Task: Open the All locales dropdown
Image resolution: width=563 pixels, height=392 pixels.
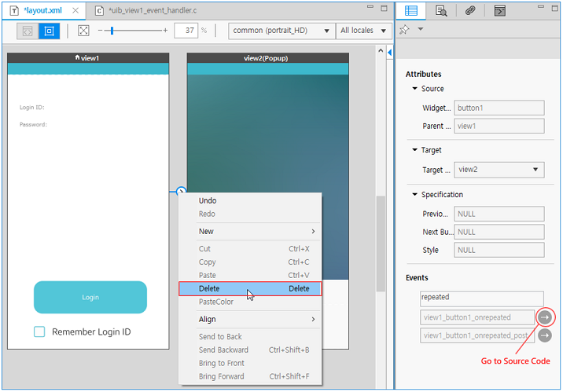Action: tap(363, 31)
